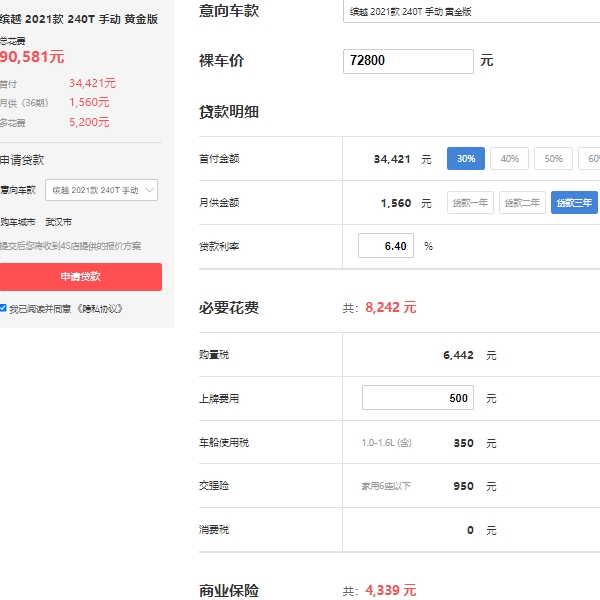
Task: Open the 《隐私协议》 link
Action: pos(99,309)
